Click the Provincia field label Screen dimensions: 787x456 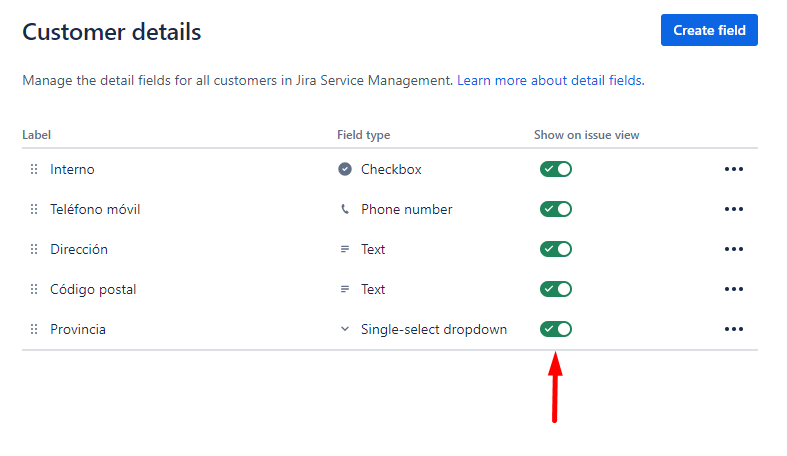78,329
